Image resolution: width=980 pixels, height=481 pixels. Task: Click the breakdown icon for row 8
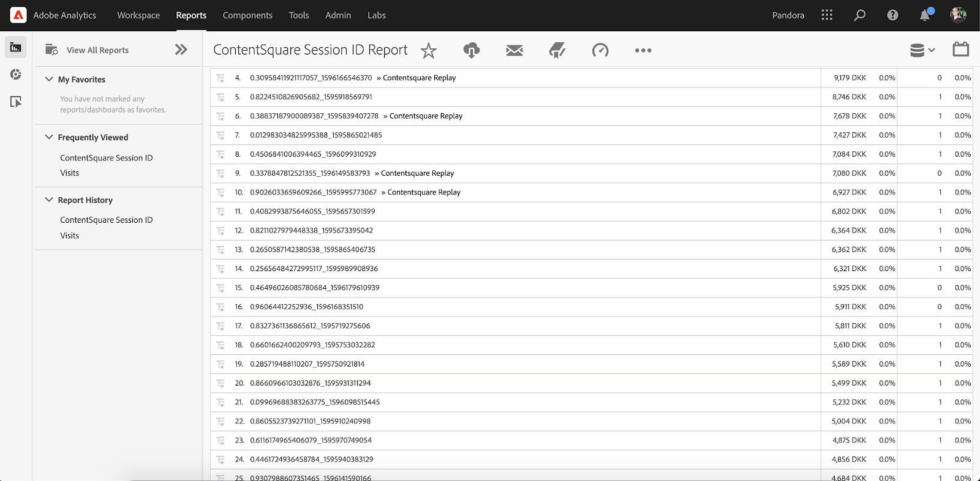[221, 154]
